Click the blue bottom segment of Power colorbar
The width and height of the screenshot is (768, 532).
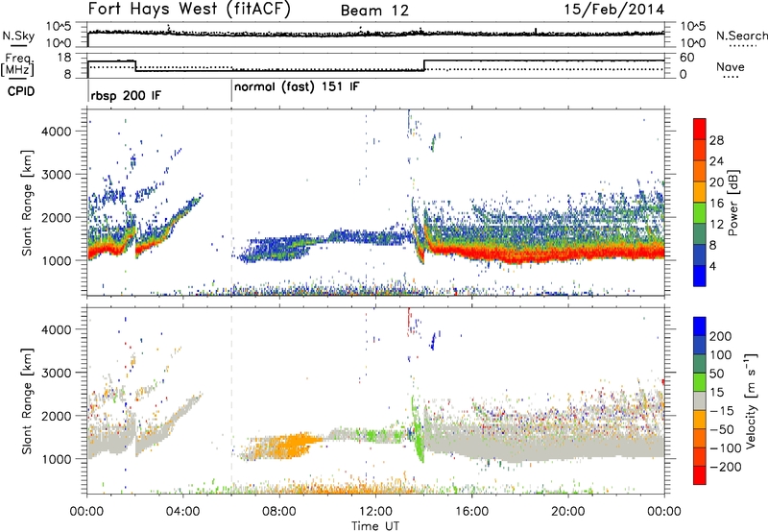click(x=700, y=276)
